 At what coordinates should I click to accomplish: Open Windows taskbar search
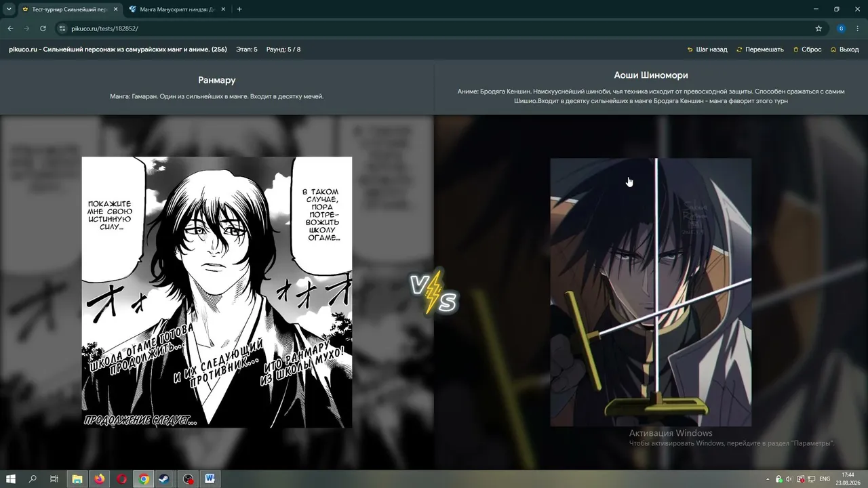(x=33, y=479)
